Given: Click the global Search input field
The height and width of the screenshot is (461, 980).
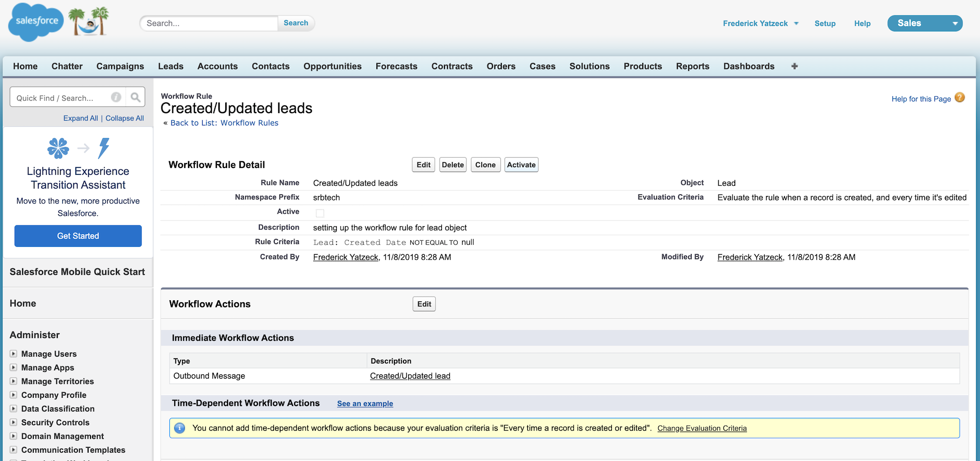Looking at the screenshot, I should click(210, 23).
